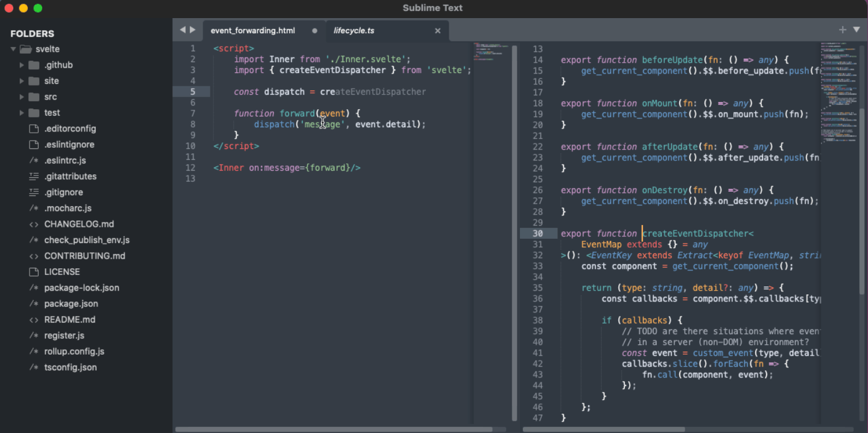Click the back navigation arrow in tab bar
The image size is (868, 433).
click(183, 30)
